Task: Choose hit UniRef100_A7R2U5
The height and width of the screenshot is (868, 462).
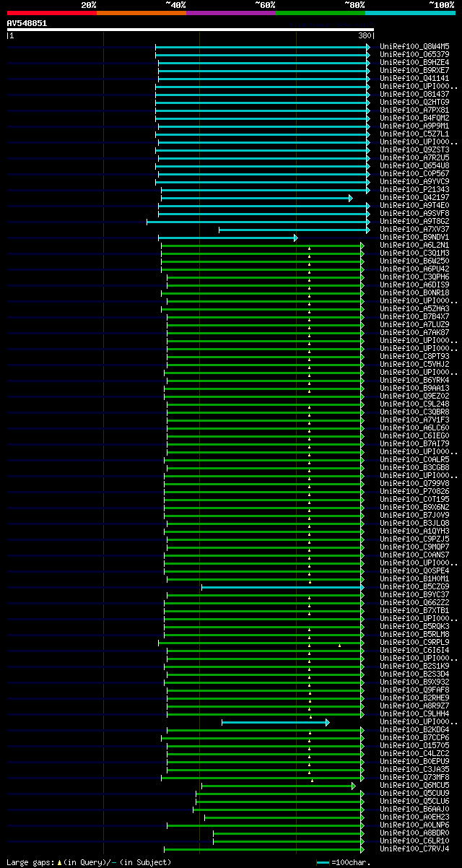Action: pyautogui.click(x=415, y=157)
